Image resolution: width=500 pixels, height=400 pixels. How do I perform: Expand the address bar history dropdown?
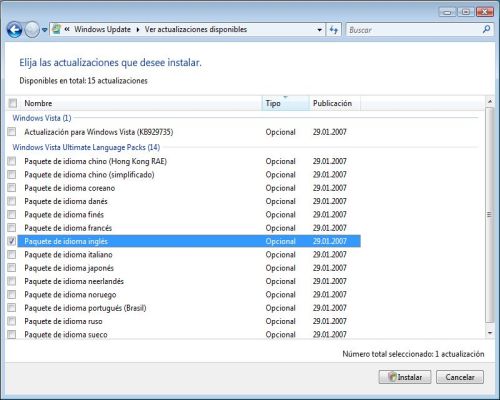[x=319, y=30]
